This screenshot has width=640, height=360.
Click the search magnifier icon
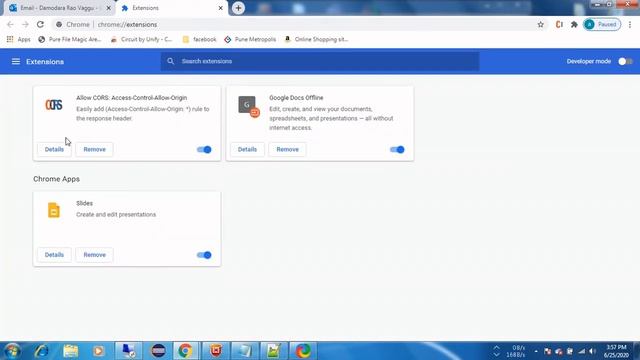pos(171,61)
